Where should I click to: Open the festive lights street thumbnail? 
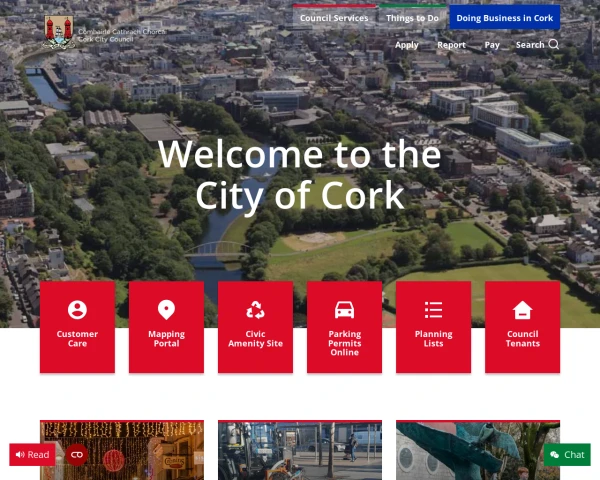coord(121,450)
